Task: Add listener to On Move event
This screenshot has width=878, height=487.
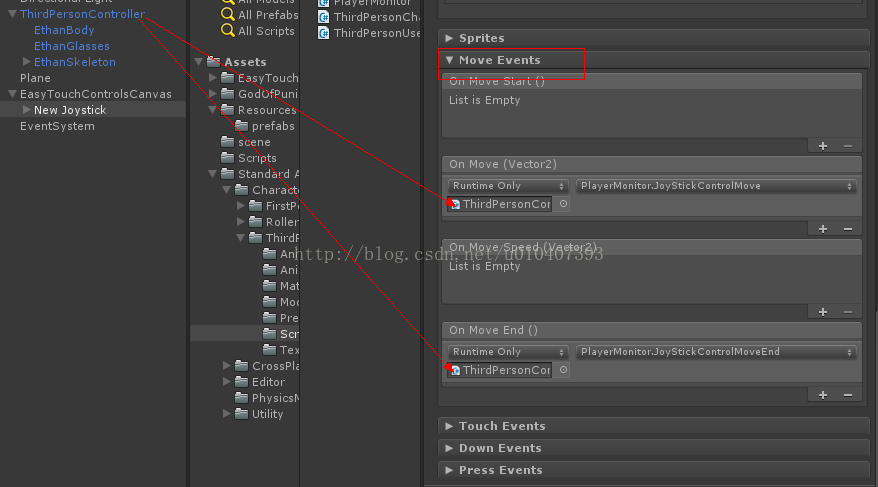Action: pyautogui.click(x=823, y=229)
